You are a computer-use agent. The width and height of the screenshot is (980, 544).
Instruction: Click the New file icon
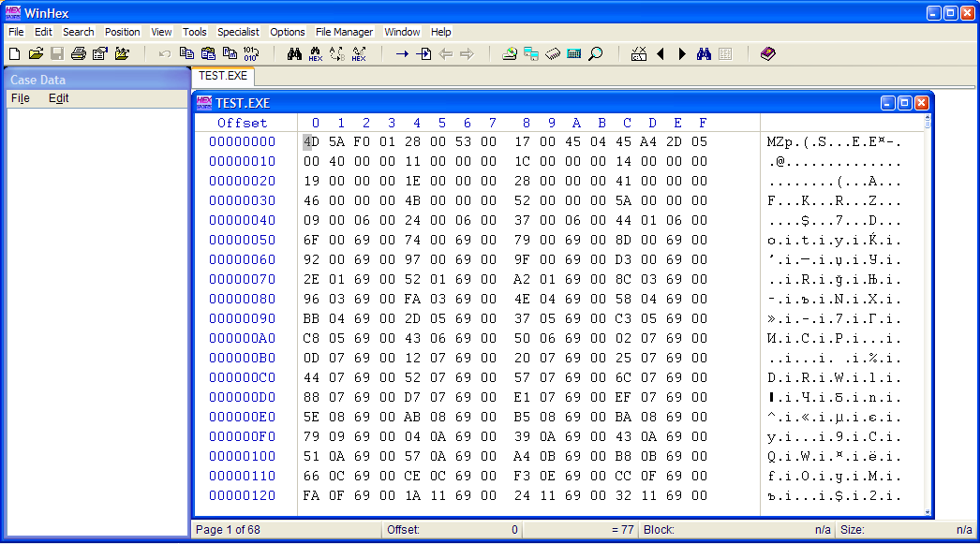(15, 53)
